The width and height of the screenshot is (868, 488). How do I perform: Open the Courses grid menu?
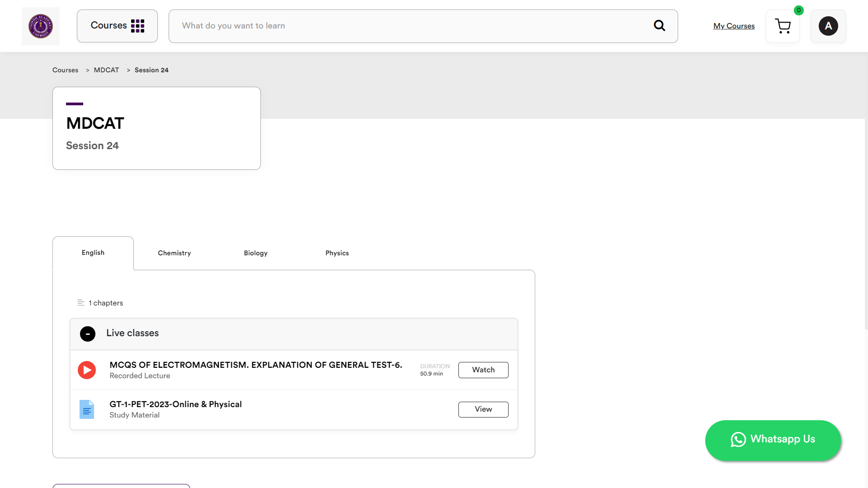point(117,26)
